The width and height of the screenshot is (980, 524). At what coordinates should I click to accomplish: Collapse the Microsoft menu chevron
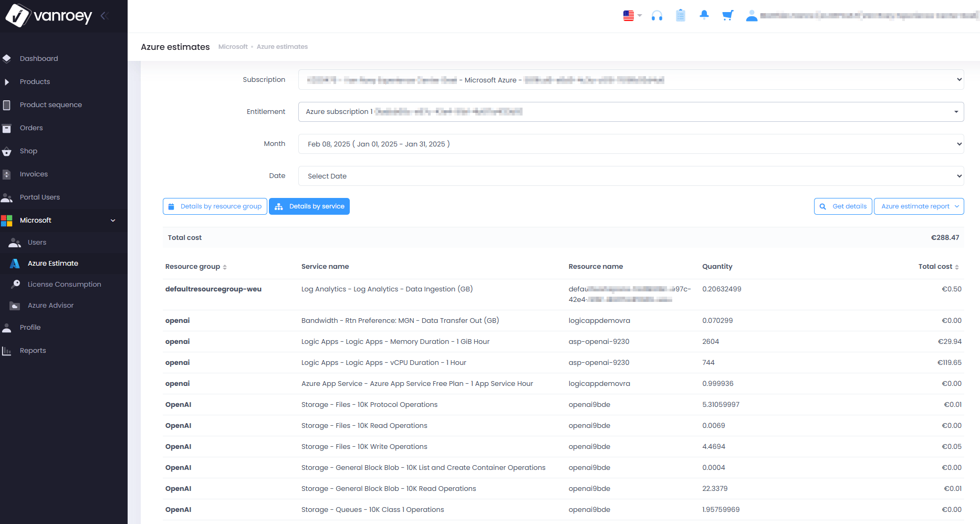[113, 221]
